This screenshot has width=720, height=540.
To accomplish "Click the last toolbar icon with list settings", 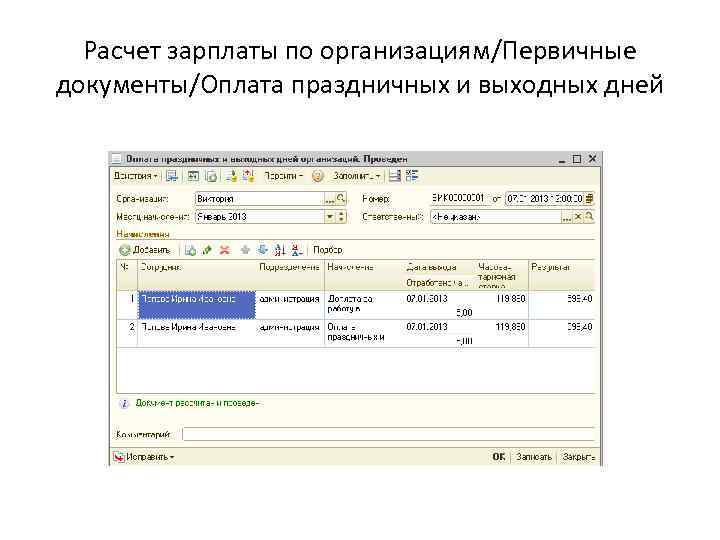I will coord(412,176).
